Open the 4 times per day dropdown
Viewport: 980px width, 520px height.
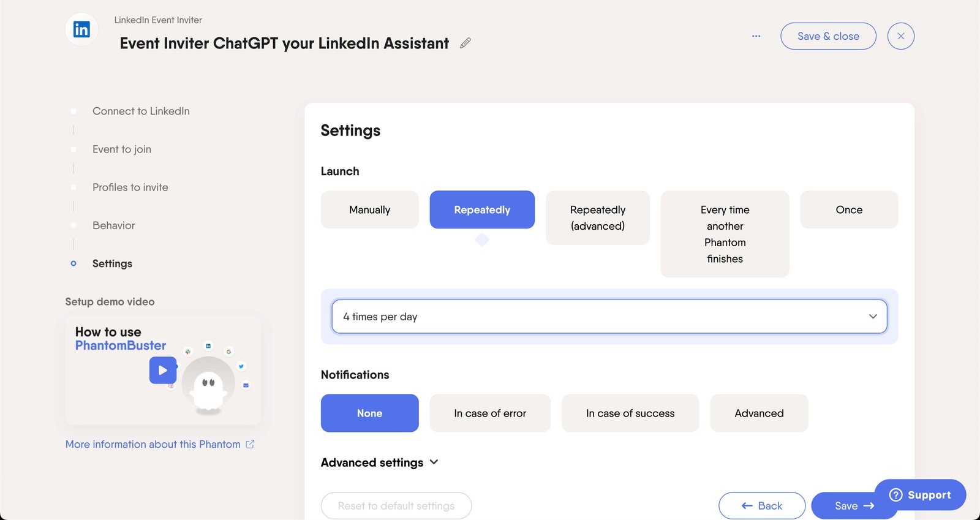point(609,317)
